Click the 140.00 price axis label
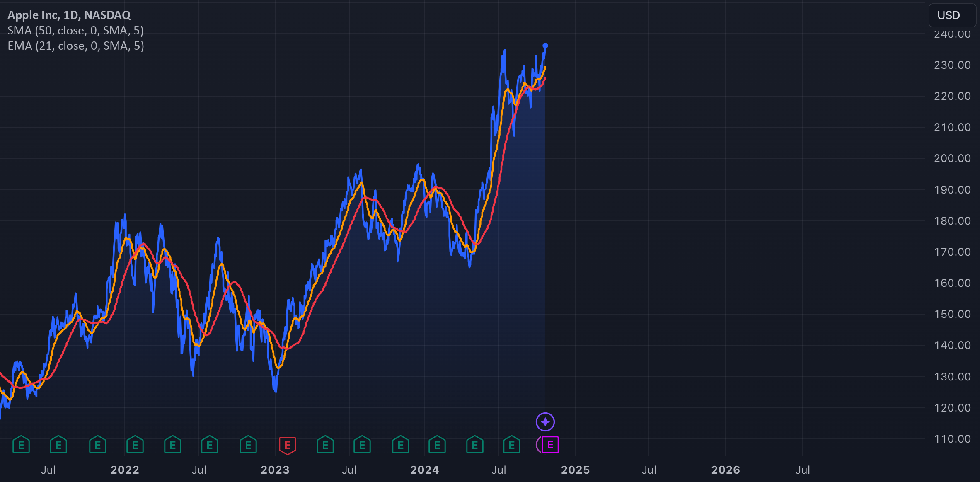This screenshot has width=980, height=482. [952, 345]
